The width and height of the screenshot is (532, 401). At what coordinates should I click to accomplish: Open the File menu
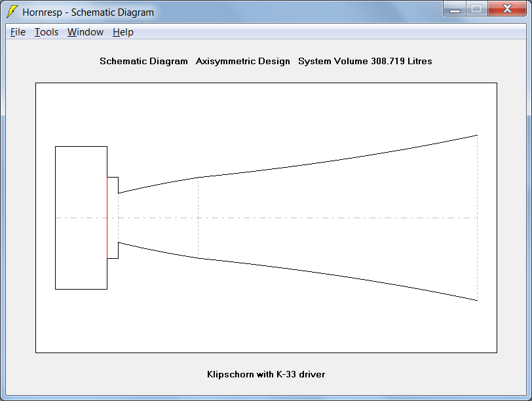point(18,32)
